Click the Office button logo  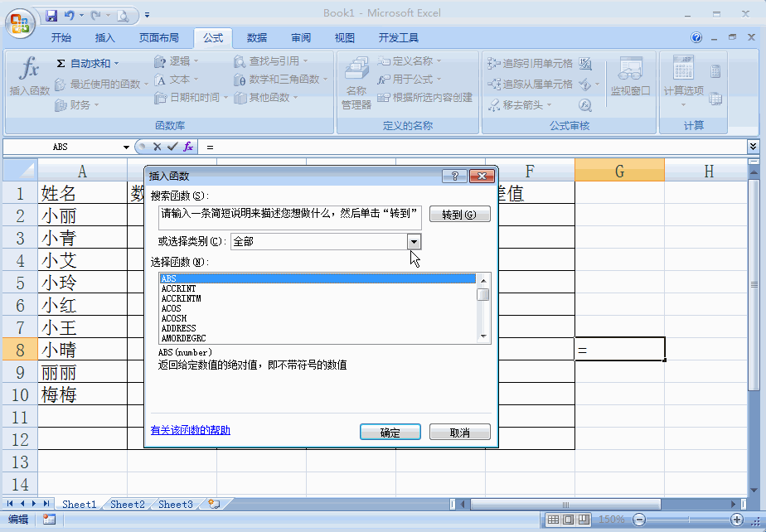[x=20, y=23]
